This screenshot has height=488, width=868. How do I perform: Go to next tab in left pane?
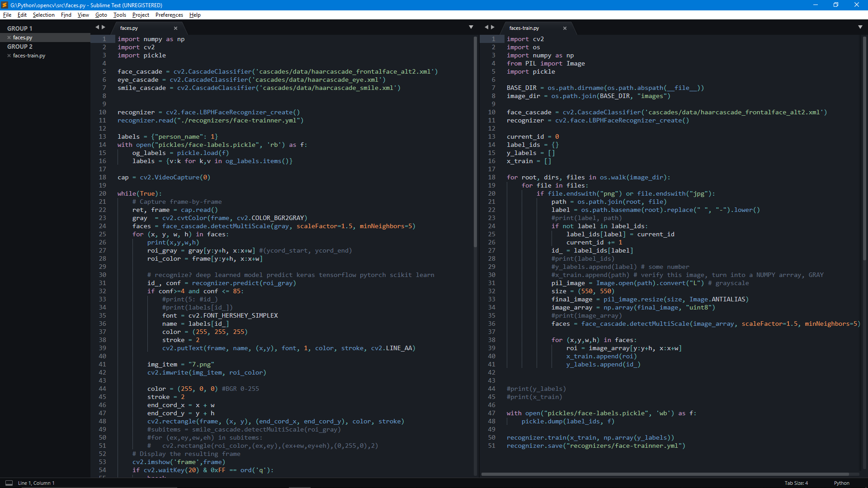click(x=104, y=27)
